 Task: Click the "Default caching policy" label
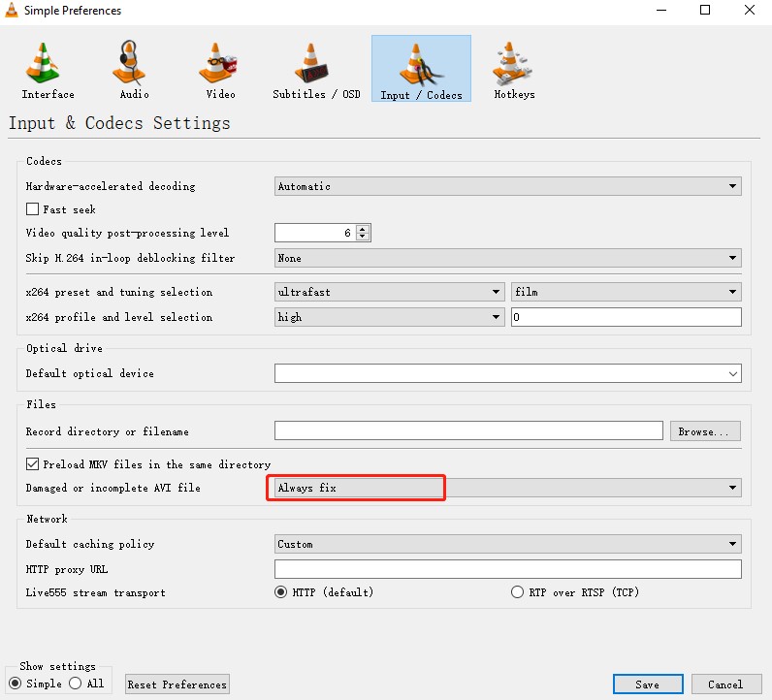[90, 544]
